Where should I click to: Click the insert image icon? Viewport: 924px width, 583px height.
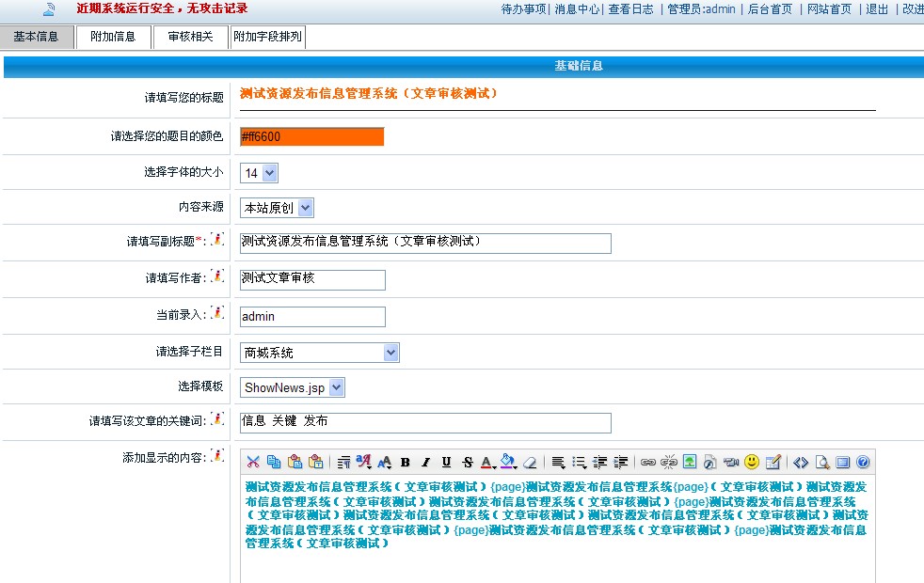coord(690,463)
